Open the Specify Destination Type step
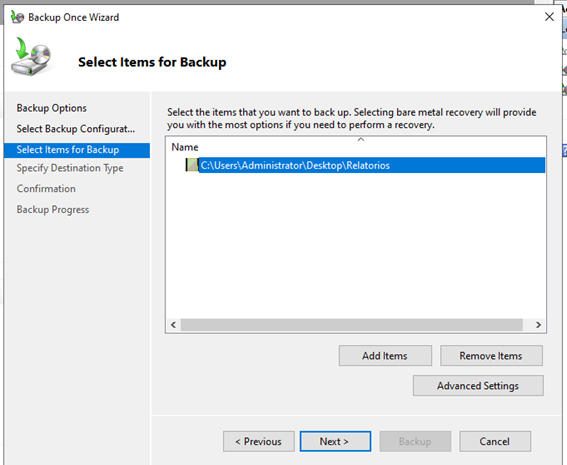The width and height of the screenshot is (567, 465). [70, 168]
